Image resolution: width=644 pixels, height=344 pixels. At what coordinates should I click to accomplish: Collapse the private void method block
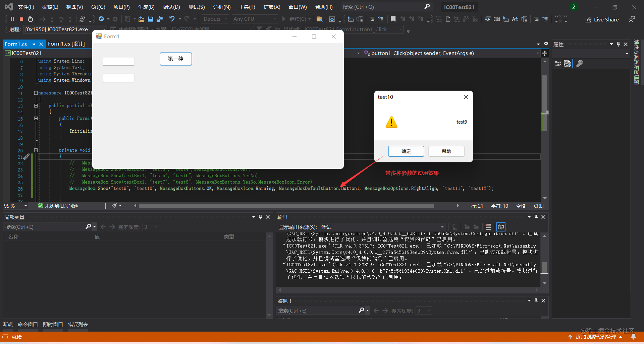tap(36, 150)
